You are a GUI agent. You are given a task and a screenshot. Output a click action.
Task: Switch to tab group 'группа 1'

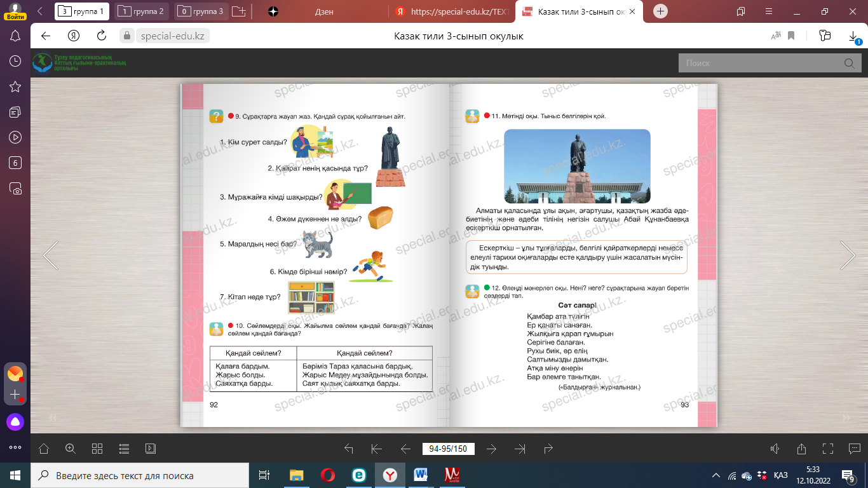coord(82,11)
